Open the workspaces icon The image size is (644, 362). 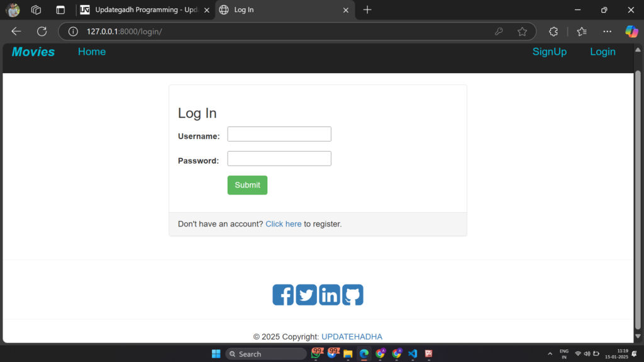(36, 10)
